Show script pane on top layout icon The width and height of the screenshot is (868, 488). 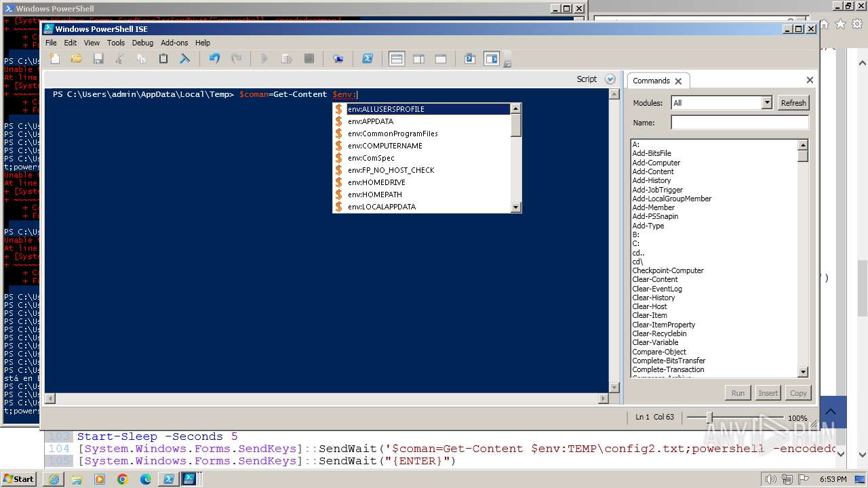pos(397,59)
